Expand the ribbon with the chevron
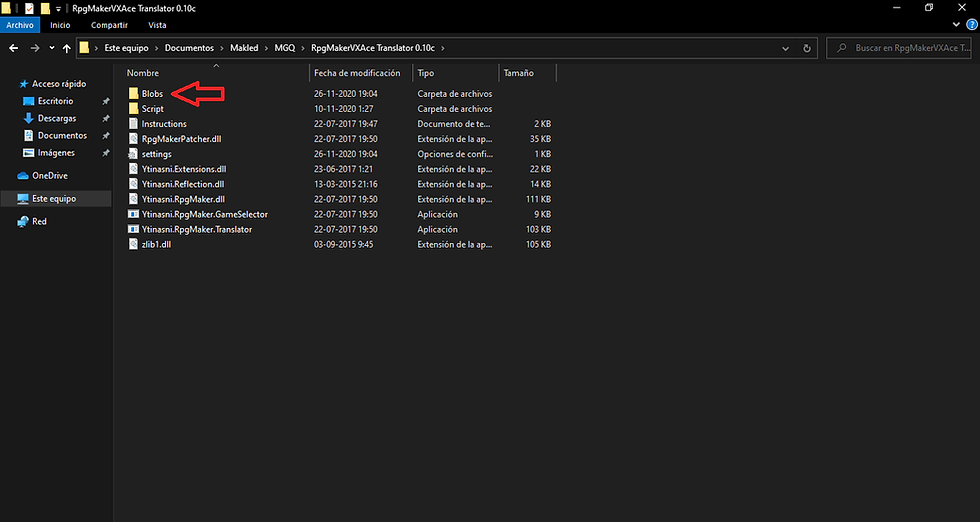This screenshot has width=980, height=522. (956, 24)
